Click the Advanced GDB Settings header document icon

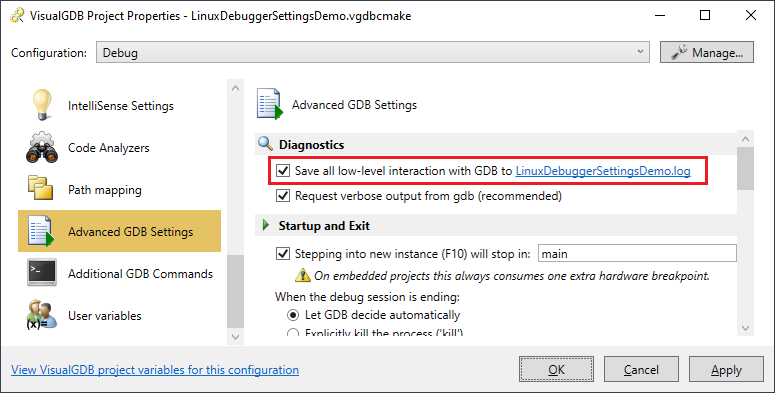[270, 104]
